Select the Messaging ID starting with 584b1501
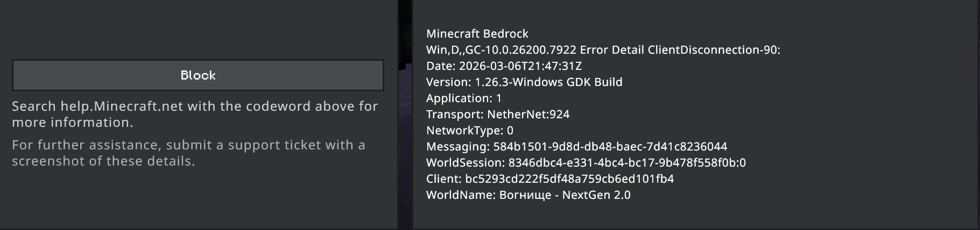 610,147
